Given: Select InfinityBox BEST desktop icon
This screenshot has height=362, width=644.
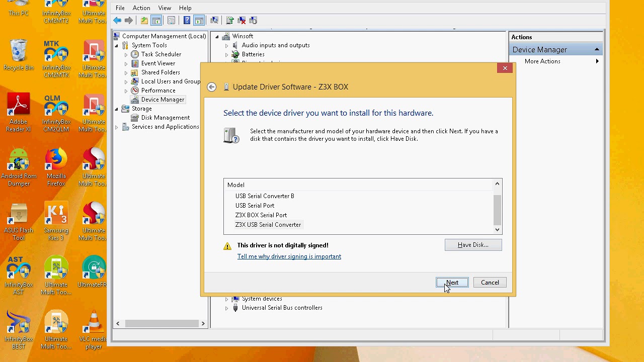Looking at the screenshot, I should tap(19, 330).
